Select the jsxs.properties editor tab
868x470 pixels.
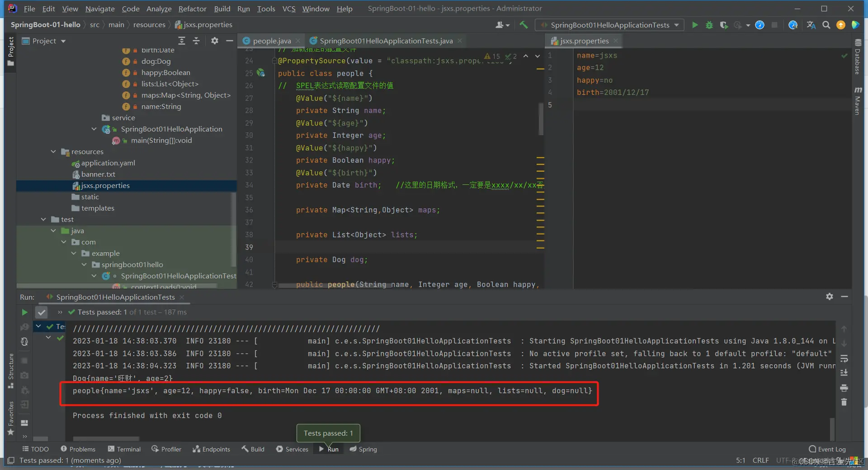click(585, 41)
